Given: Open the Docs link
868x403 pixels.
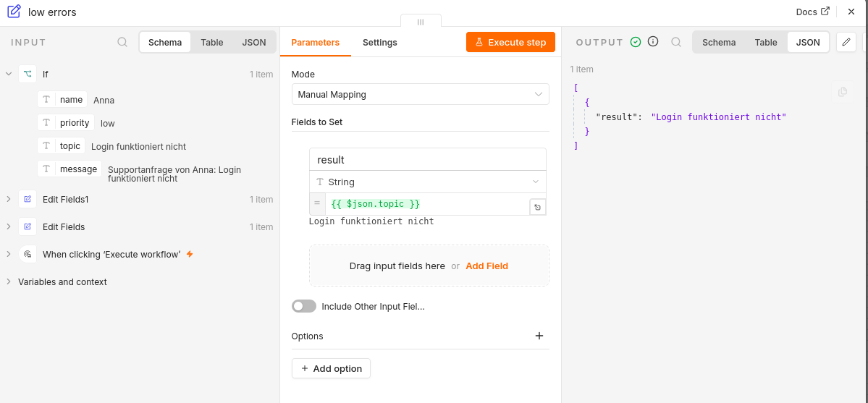Looking at the screenshot, I should (813, 11).
